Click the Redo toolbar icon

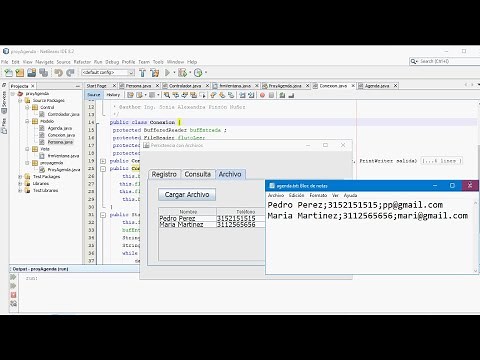pos(70,72)
